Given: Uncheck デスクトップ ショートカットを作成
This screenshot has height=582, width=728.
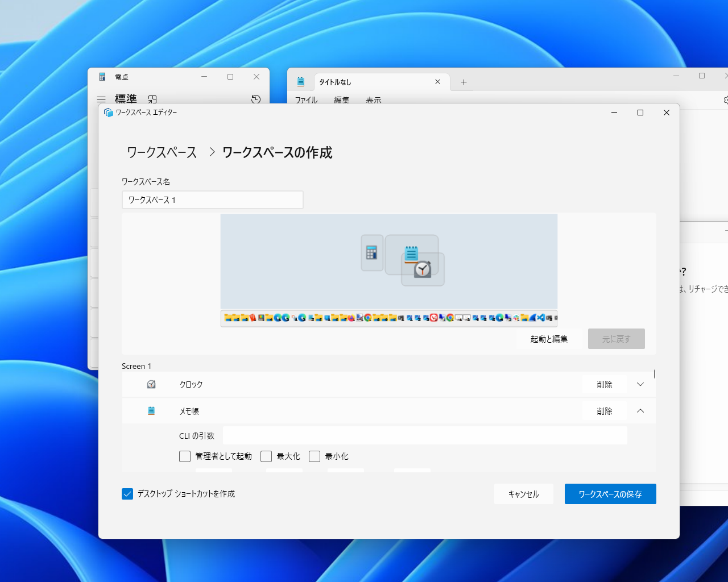Looking at the screenshot, I should click(x=127, y=494).
